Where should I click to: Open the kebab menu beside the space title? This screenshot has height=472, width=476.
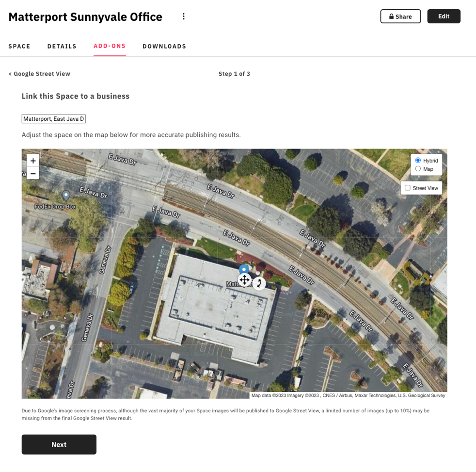(x=184, y=16)
